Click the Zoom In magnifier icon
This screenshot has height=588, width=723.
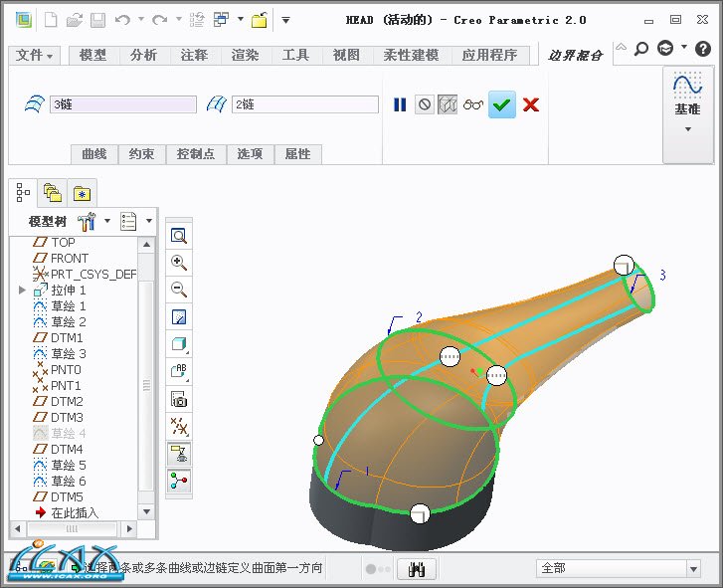[x=179, y=263]
